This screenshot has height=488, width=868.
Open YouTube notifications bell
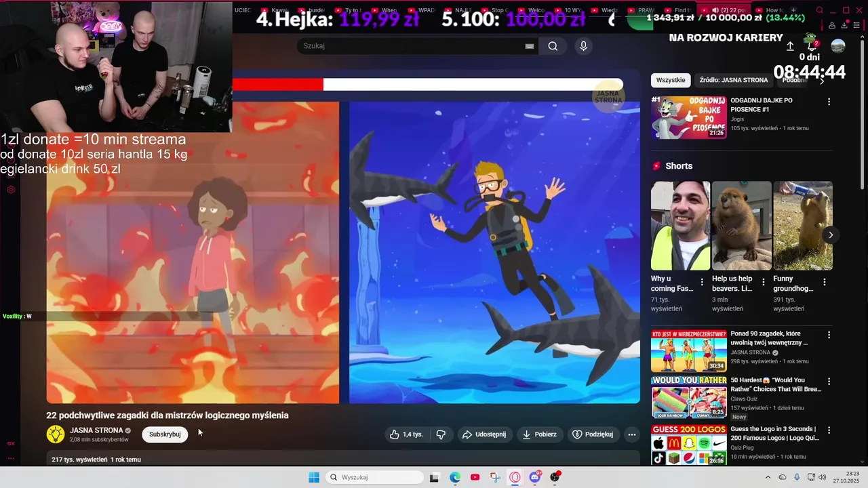pos(812,45)
